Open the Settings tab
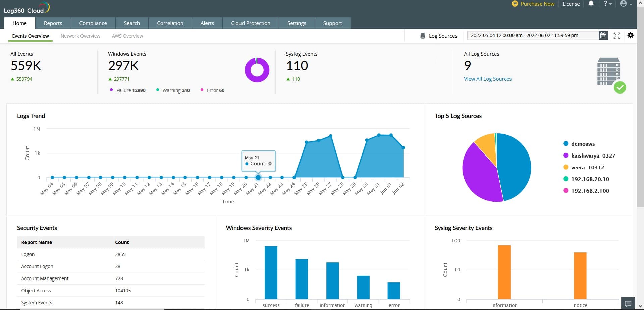 297,23
